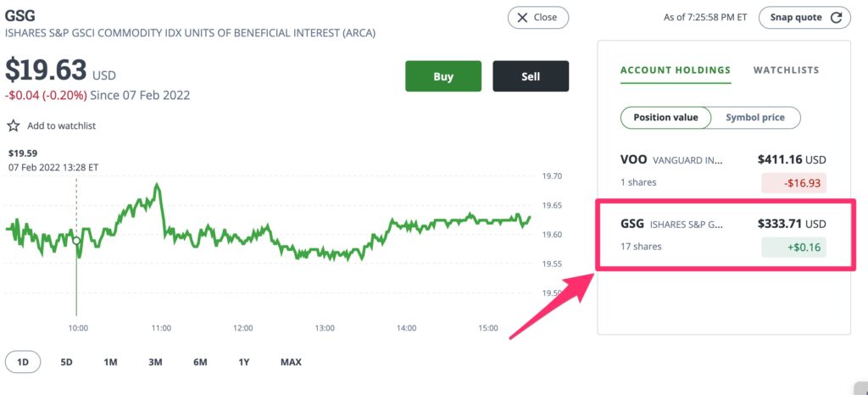Click the green Buy button
The width and height of the screenshot is (868, 395).
(x=443, y=76)
